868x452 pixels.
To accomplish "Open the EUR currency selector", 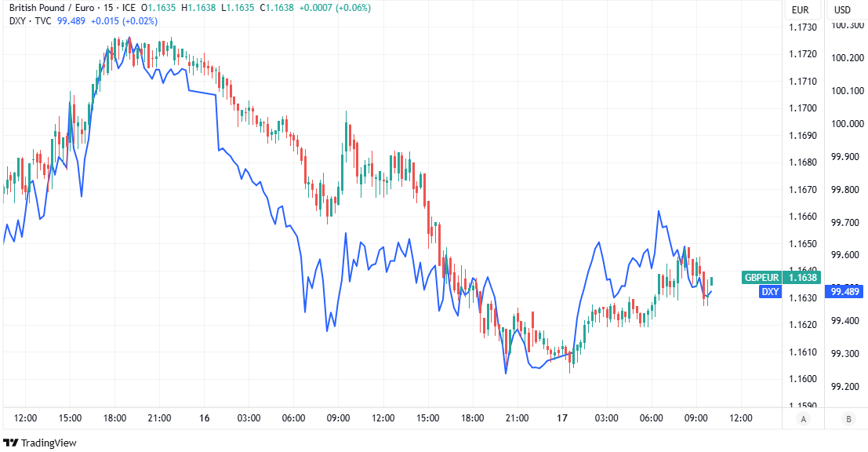I will pos(801,10).
